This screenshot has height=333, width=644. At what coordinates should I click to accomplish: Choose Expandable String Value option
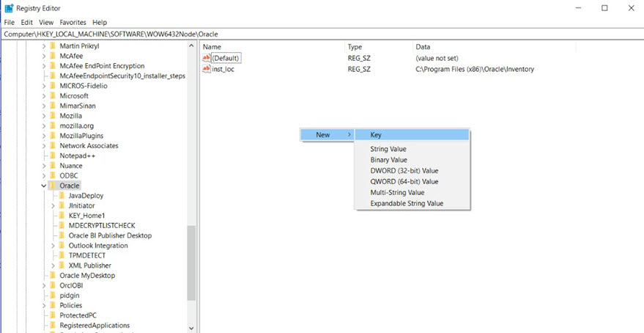point(412,203)
